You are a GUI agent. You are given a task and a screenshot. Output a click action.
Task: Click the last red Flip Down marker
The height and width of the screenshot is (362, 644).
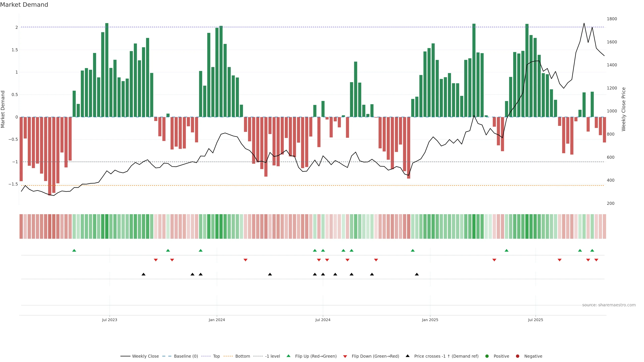596,260
